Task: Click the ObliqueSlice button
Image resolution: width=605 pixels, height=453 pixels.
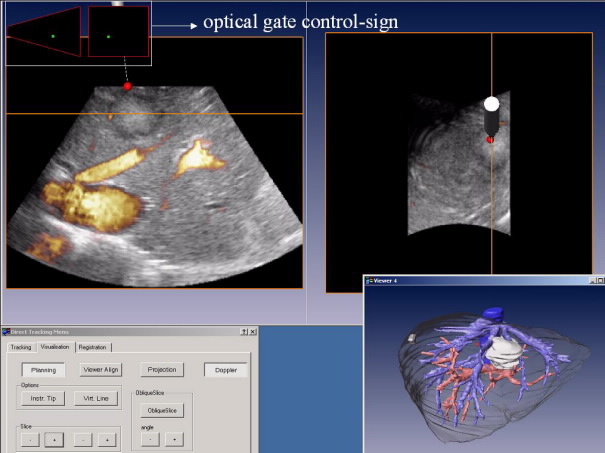Action: 162,410
